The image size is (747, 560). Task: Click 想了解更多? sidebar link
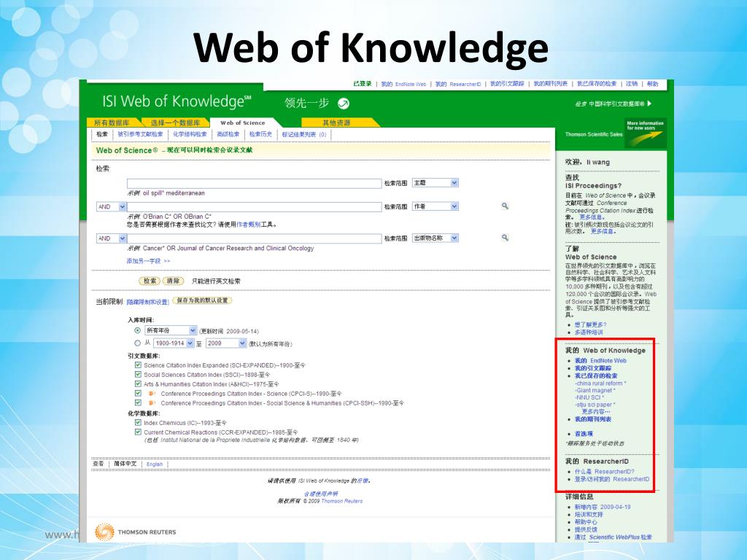click(x=591, y=324)
